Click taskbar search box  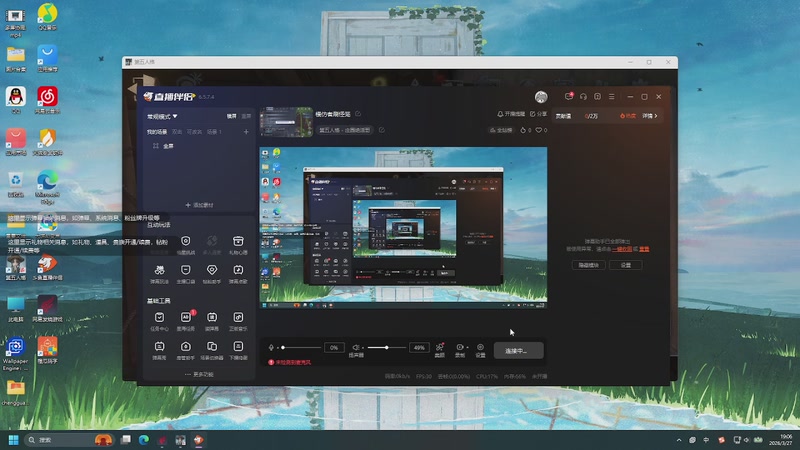click(70, 440)
